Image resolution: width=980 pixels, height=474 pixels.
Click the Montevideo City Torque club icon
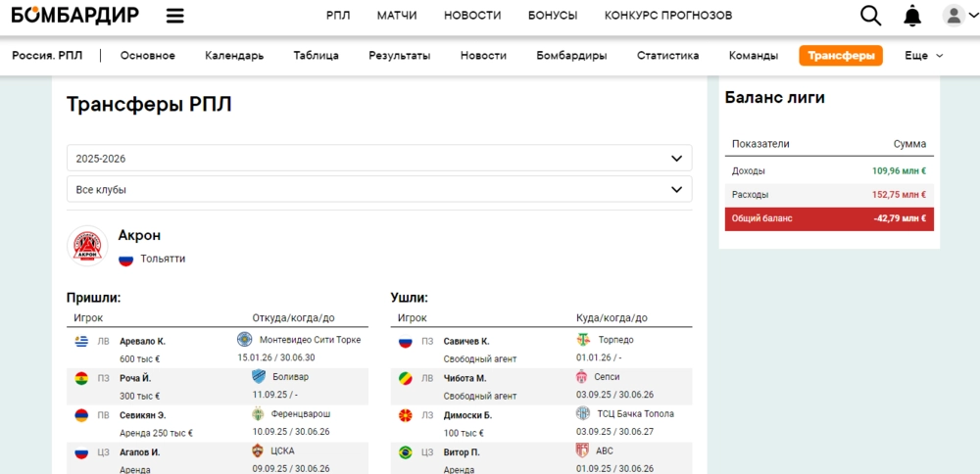pyautogui.click(x=245, y=340)
